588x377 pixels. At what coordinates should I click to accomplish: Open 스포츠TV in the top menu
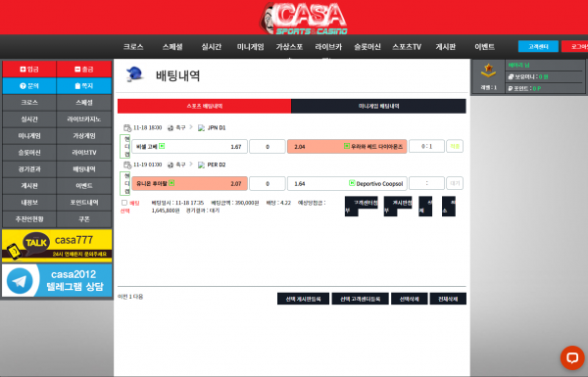[x=407, y=47]
